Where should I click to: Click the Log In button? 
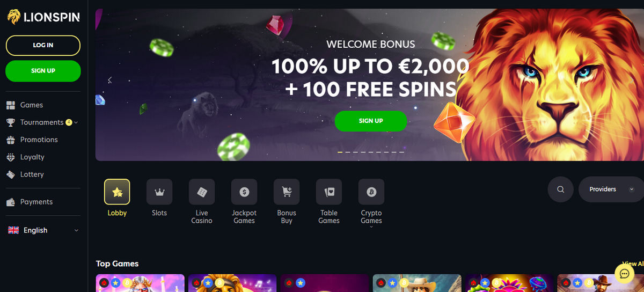[x=43, y=45]
